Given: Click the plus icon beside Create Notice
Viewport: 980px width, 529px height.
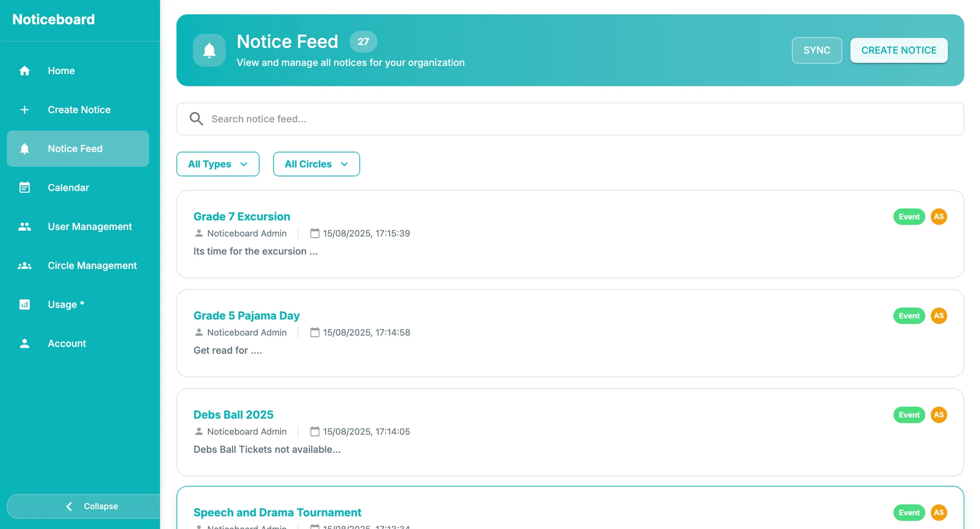Looking at the screenshot, I should coord(24,110).
